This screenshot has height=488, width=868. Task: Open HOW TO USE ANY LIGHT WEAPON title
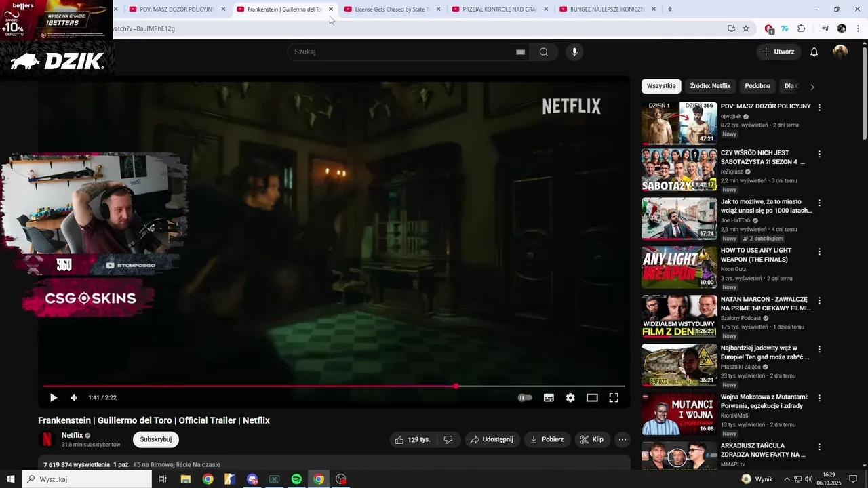point(756,255)
